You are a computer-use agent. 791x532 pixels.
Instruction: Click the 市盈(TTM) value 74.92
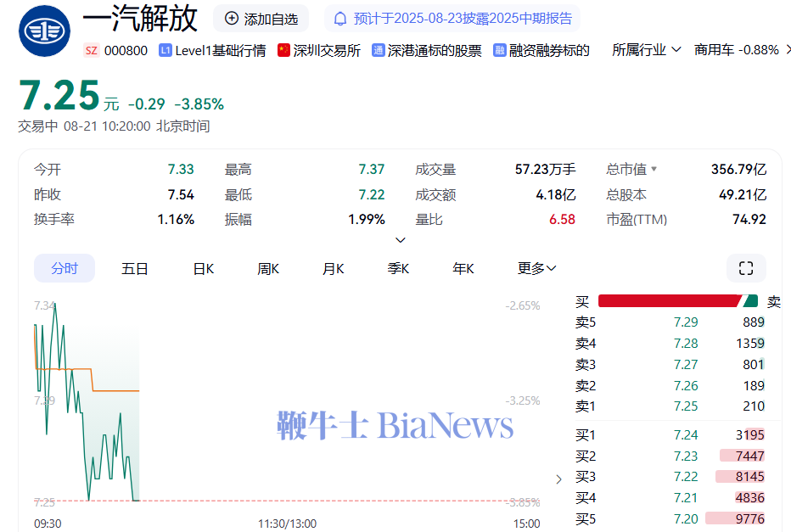pos(749,220)
